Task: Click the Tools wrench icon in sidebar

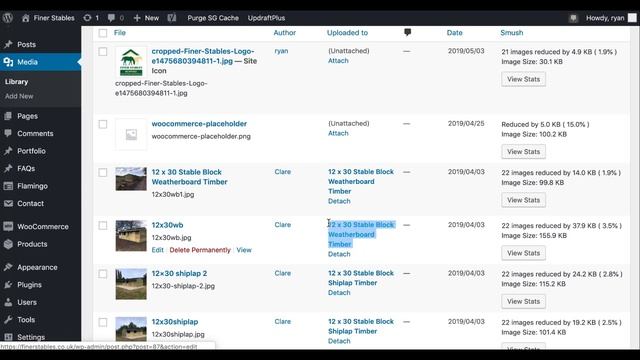Action: click(x=8, y=320)
